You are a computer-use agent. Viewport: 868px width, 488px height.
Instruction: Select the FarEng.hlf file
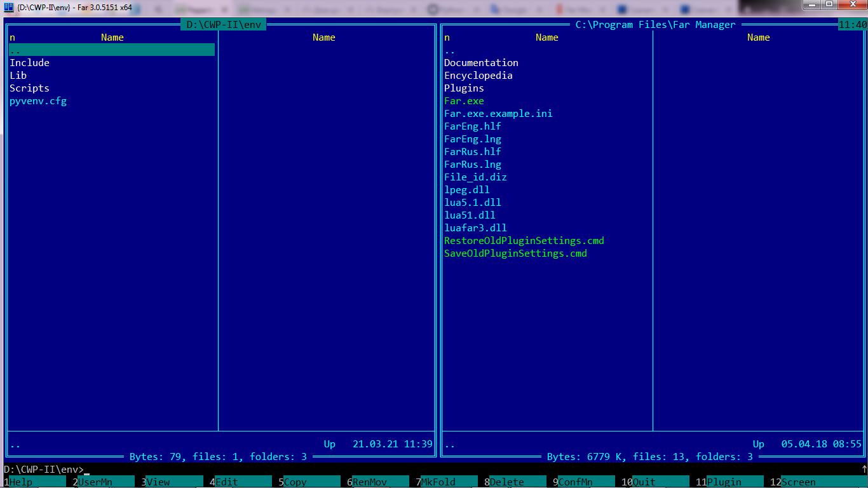pyautogui.click(x=473, y=126)
